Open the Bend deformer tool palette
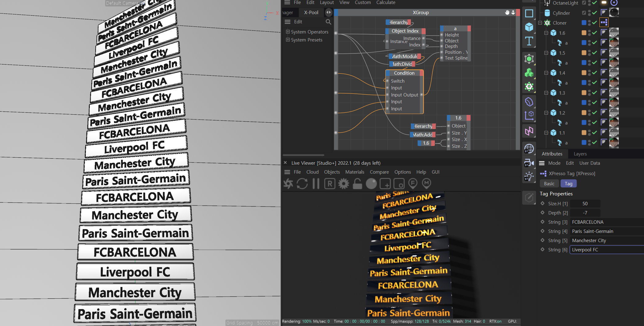Screen dimensions: 644x326 pos(529,101)
